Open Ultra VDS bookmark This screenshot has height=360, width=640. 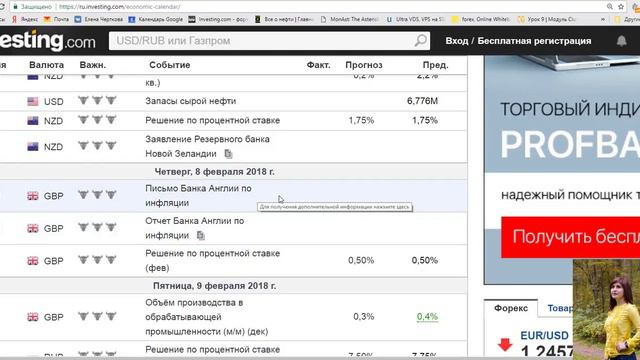coord(416,19)
